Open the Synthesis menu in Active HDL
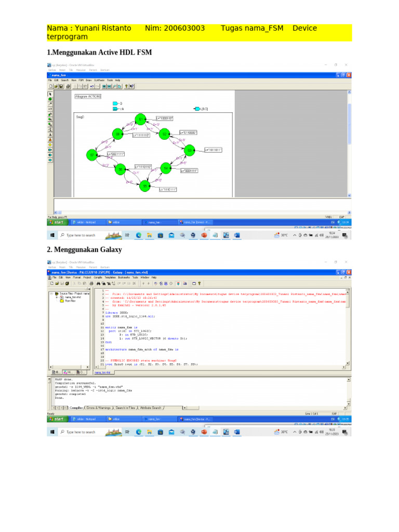 [x=99, y=81]
